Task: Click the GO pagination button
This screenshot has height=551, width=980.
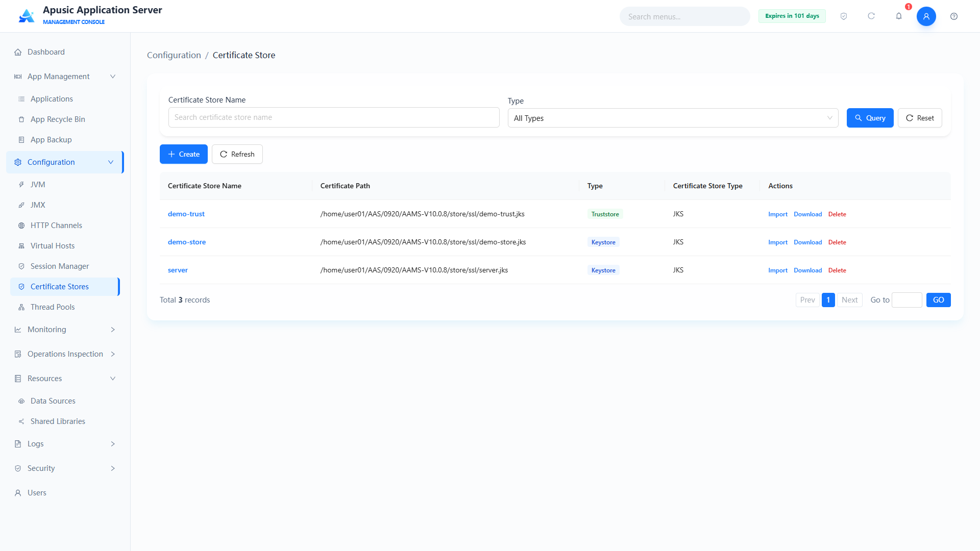Action: (x=938, y=300)
